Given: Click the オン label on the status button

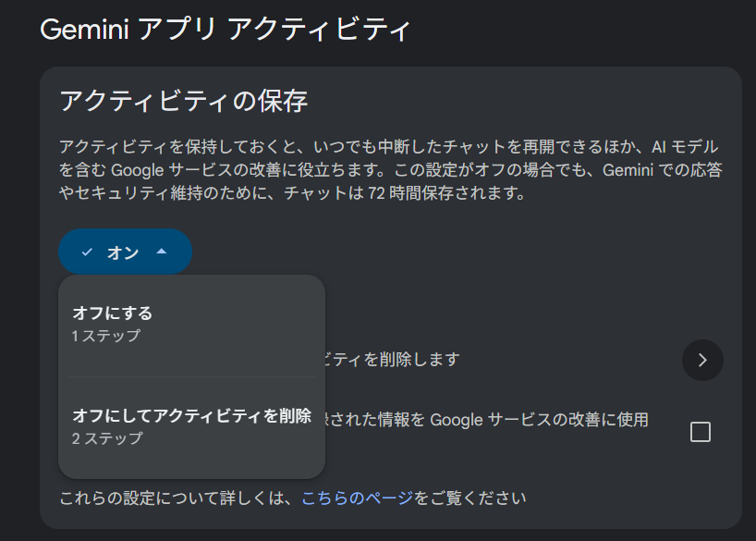Looking at the screenshot, I should (x=123, y=252).
